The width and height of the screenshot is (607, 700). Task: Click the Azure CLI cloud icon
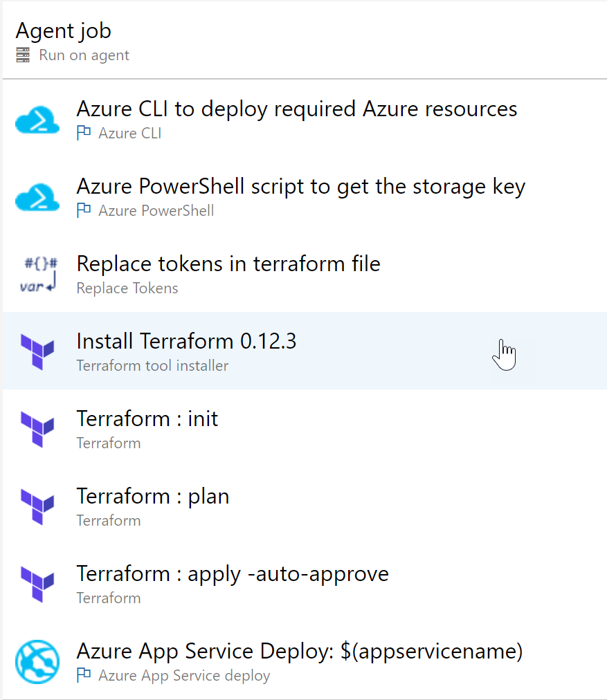[37, 120]
